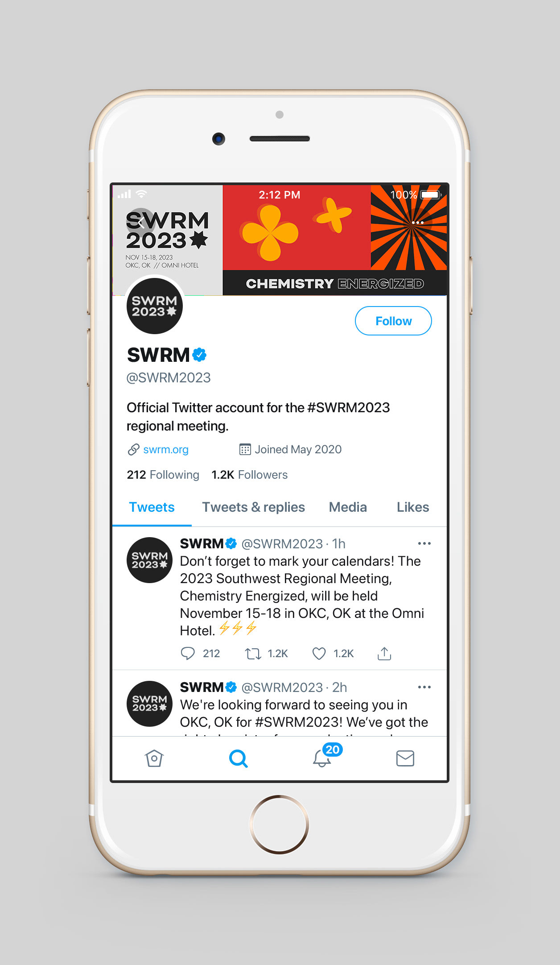The width and height of the screenshot is (560, 965).
Task: Retweet the first tweet
Action: (253, 654)
